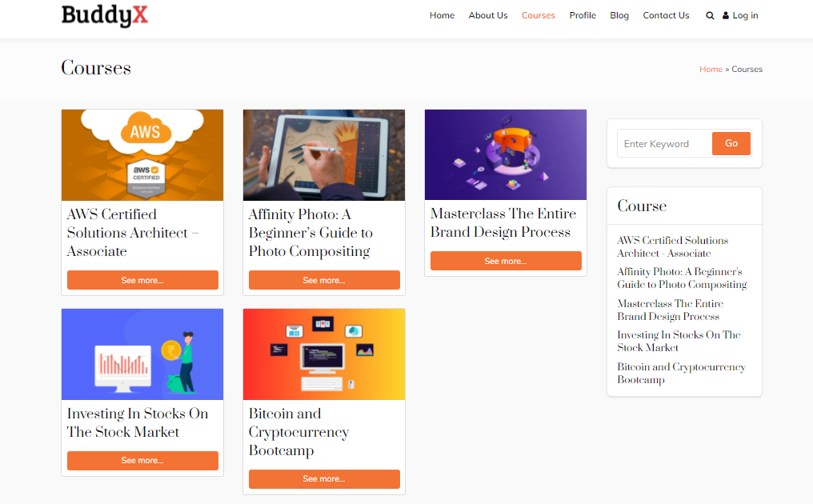Click the BuddyX logo

(x=104, y=15)
